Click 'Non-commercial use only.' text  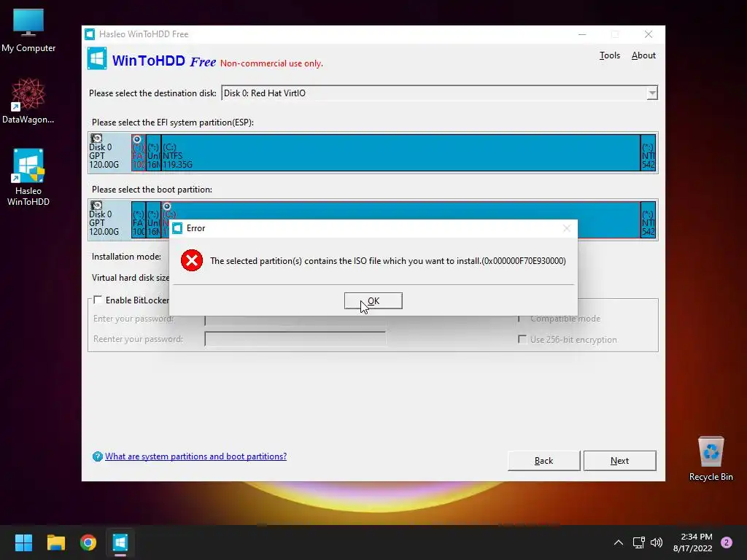coord(271,63)
